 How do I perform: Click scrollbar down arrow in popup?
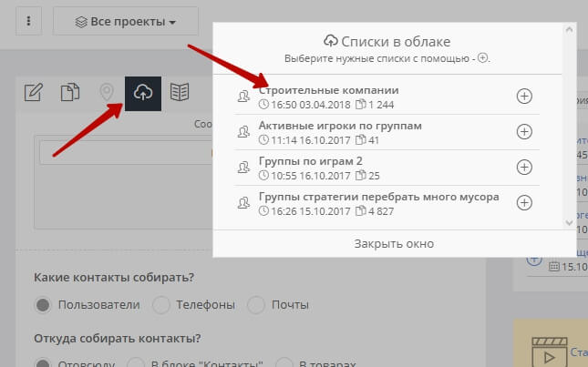[x=569, y=223]
